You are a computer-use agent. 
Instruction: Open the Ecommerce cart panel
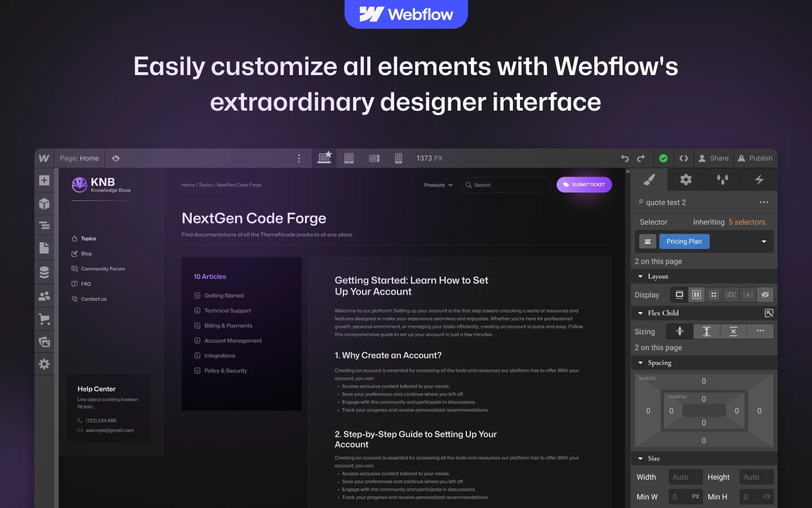[x=45, y=319]
